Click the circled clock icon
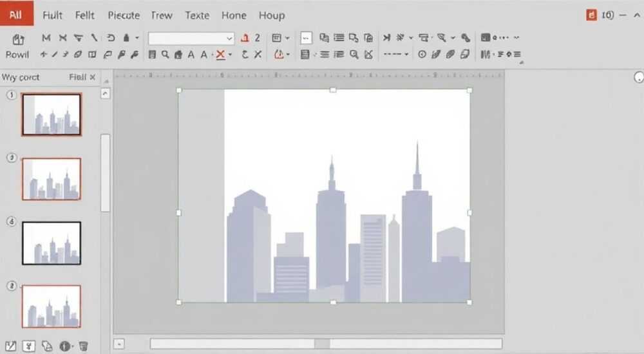 pos(422,54)
